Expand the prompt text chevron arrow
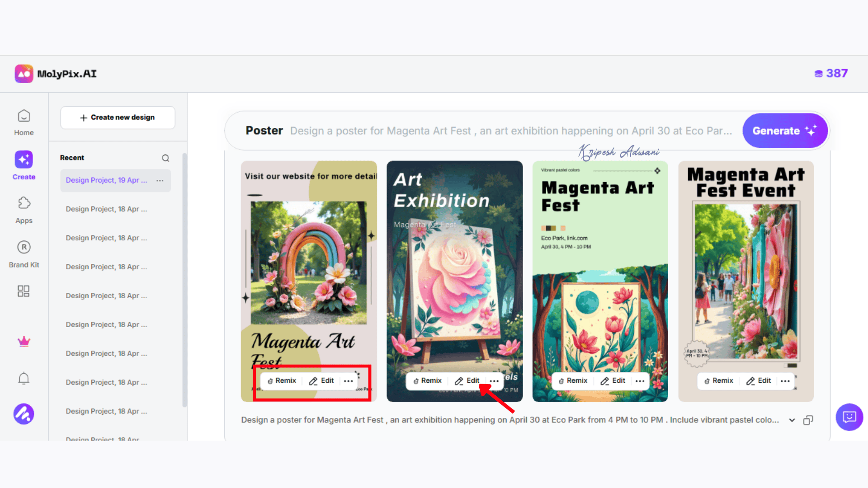This screenshot has width=868, height=488. pos(792,420)
